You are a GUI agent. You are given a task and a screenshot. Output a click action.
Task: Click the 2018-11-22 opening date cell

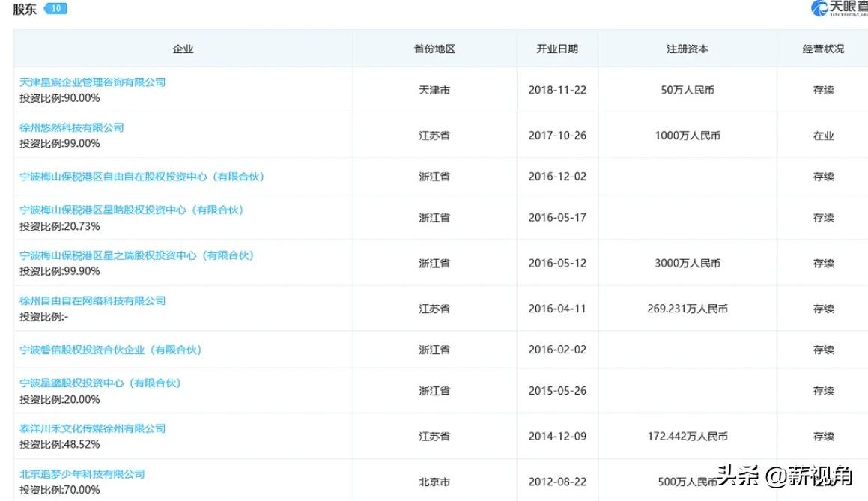(556, 90)
